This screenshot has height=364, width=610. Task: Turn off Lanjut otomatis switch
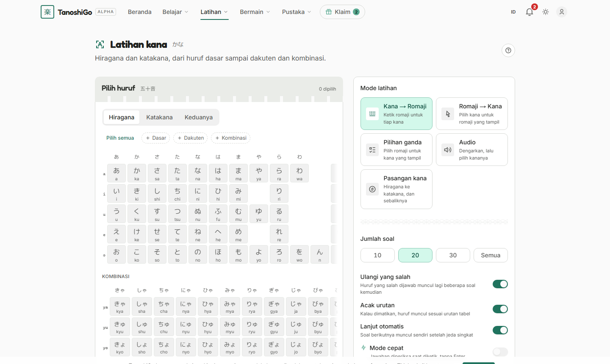pyautogui.click(x=500, y=330)
